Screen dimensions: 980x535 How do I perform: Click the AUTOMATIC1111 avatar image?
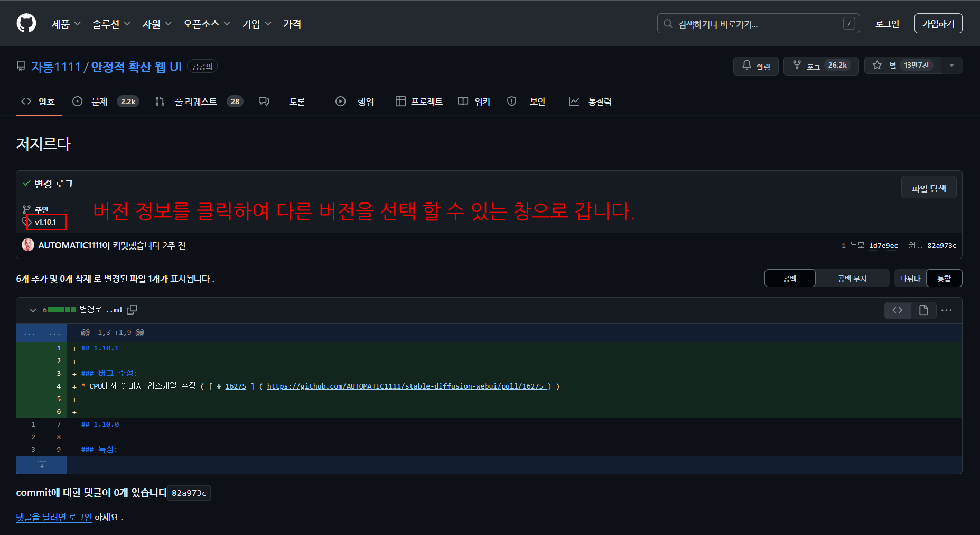[x=28, y=245]
